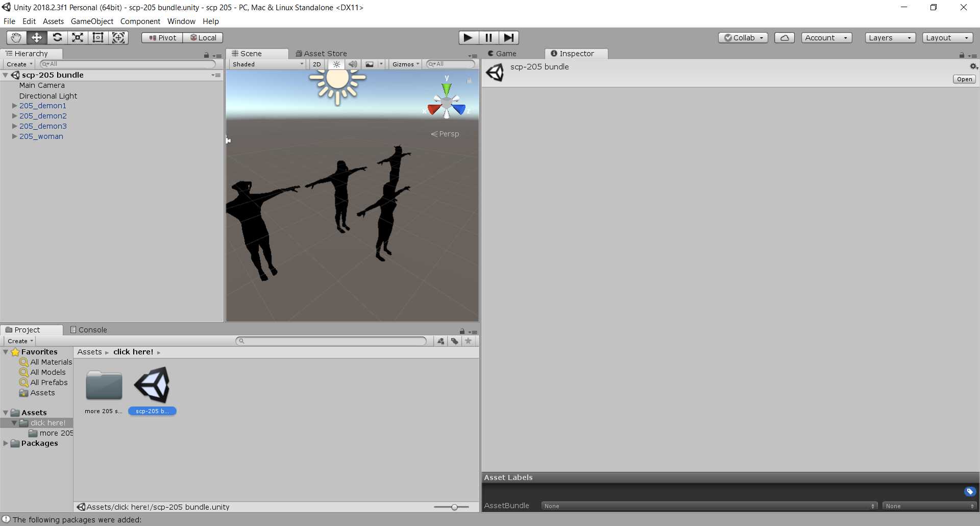Click the Project search field

tap(332, 341)
